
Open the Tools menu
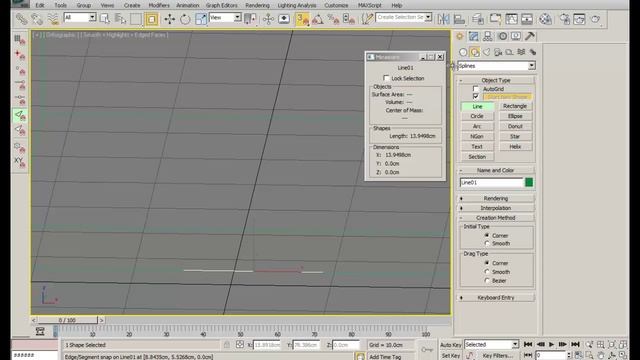(60, 5)
